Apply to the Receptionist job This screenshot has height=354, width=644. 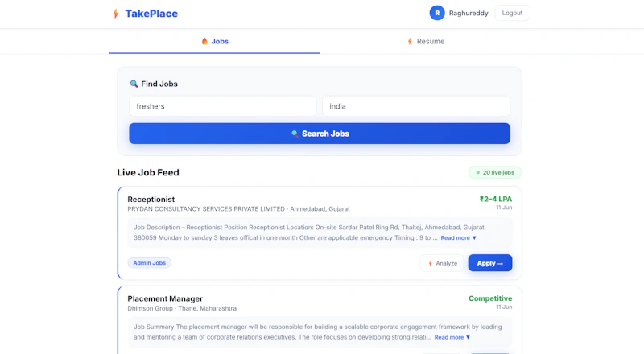click(x=490, y=263)
